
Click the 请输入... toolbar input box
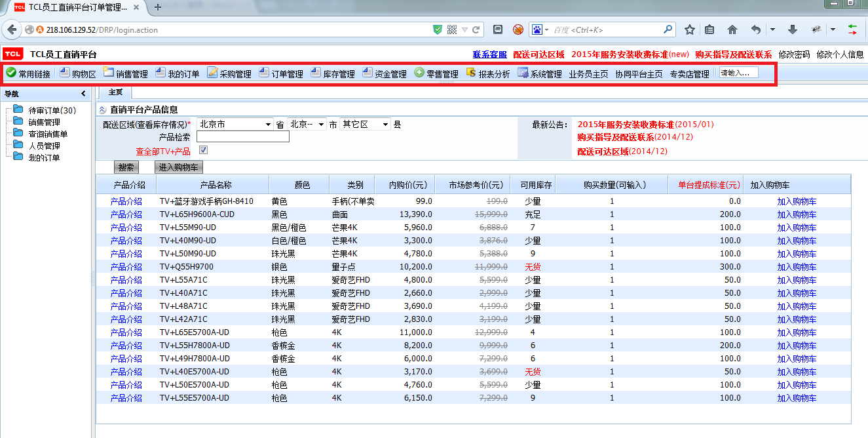point(739,73)
